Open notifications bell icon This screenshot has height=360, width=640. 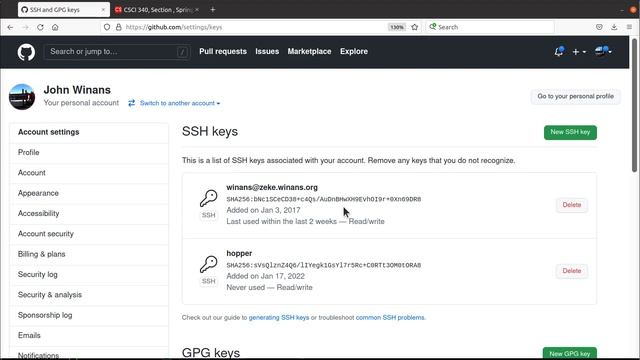[559, 51]
